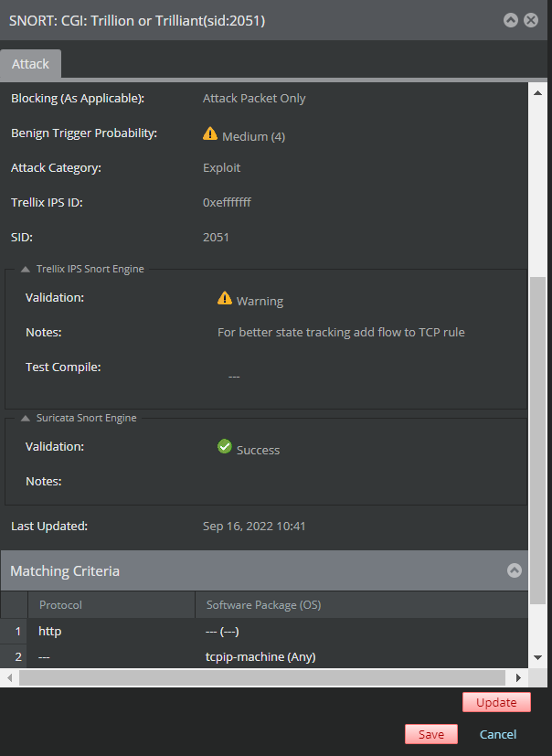Viewport: 552px width, 756px height.
Task: Click the Benign Trigger Probability warning icon
Action: pyautogui.click(x=209, y=133)
